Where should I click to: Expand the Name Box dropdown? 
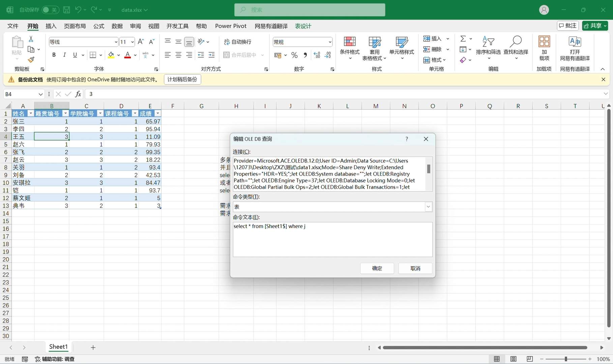coord(40,94)
